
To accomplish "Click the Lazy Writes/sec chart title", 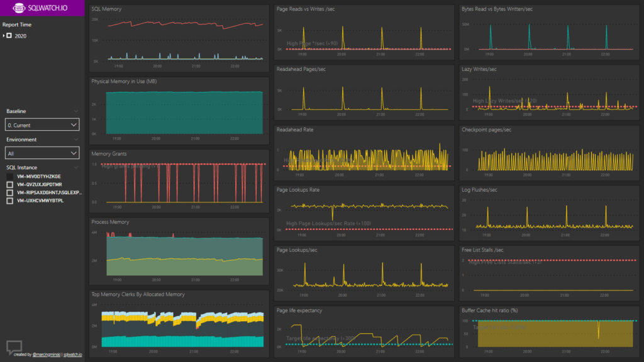I will click(479, 69).
